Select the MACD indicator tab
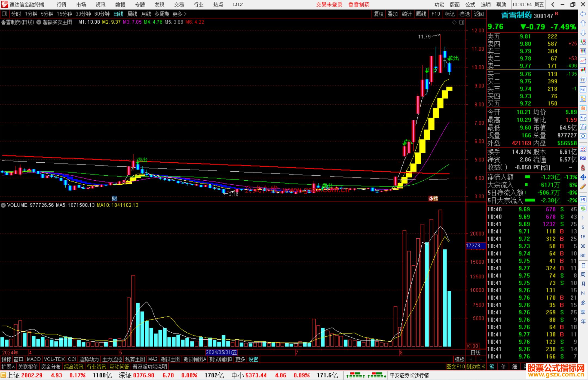588x380 pixels. pyautogui.click(x=34, y=359)
